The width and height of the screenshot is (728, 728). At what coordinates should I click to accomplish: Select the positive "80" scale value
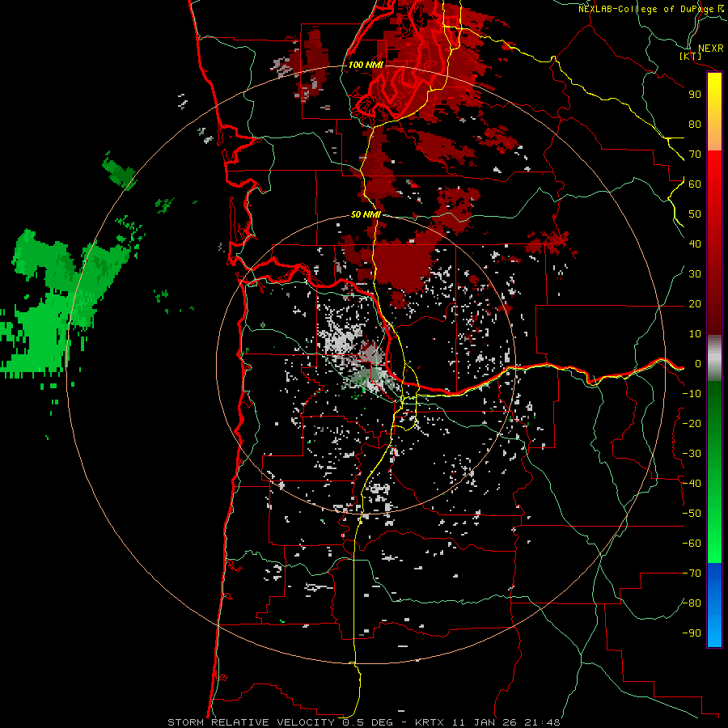(695, 125)
